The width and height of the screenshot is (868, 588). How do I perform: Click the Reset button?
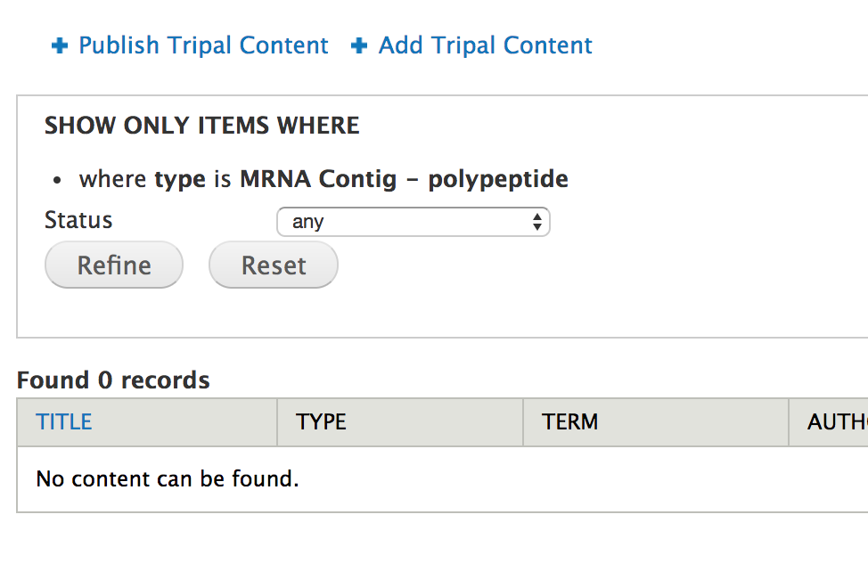(273, 265)
